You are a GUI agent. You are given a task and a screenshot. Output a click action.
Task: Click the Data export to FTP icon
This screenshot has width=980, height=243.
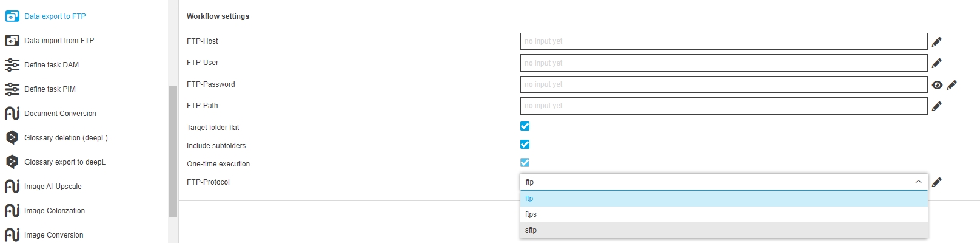click(12, 16)
